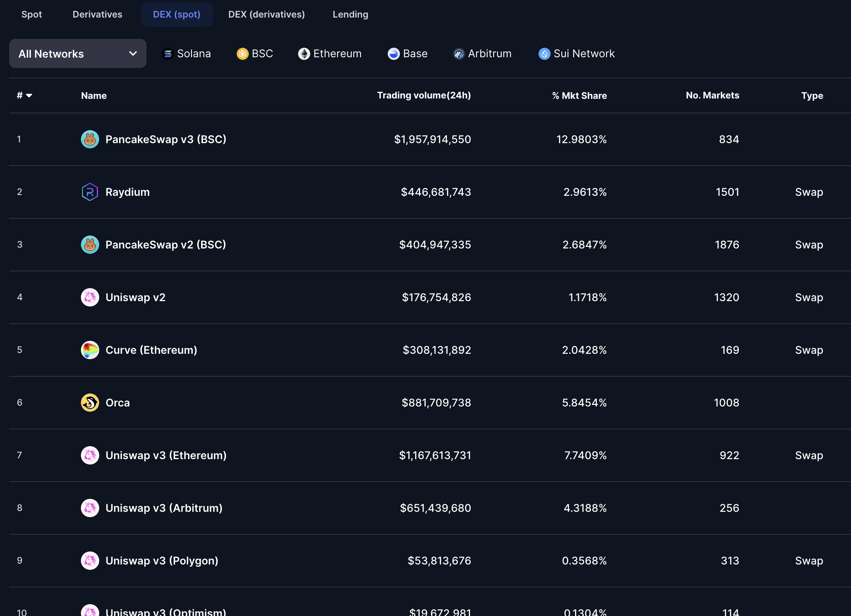Open the All Networks dropdown
Viewport: 851px width, 616px height.
coord(78,53)
